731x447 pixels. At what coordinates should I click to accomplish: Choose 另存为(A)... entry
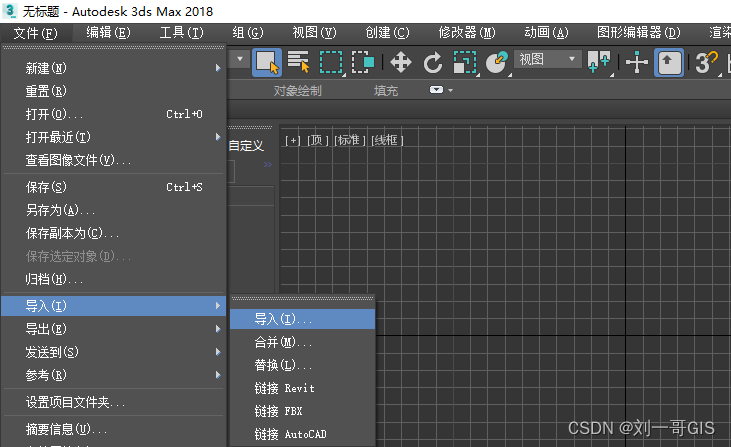pos(114,210)
